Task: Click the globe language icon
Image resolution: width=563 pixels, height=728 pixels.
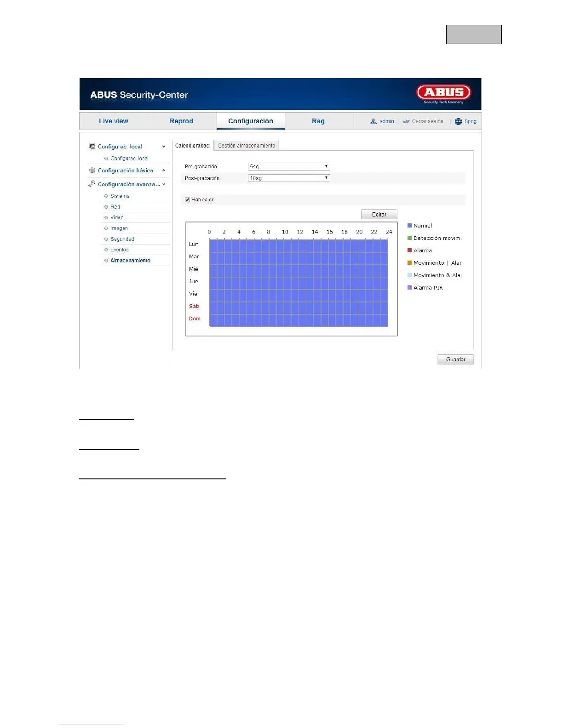Action: 458,121
